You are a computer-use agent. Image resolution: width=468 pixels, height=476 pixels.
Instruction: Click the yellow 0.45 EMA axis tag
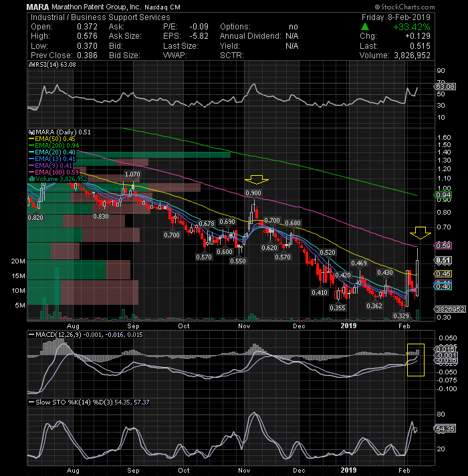pyautogui.click(x=443, y=274)
